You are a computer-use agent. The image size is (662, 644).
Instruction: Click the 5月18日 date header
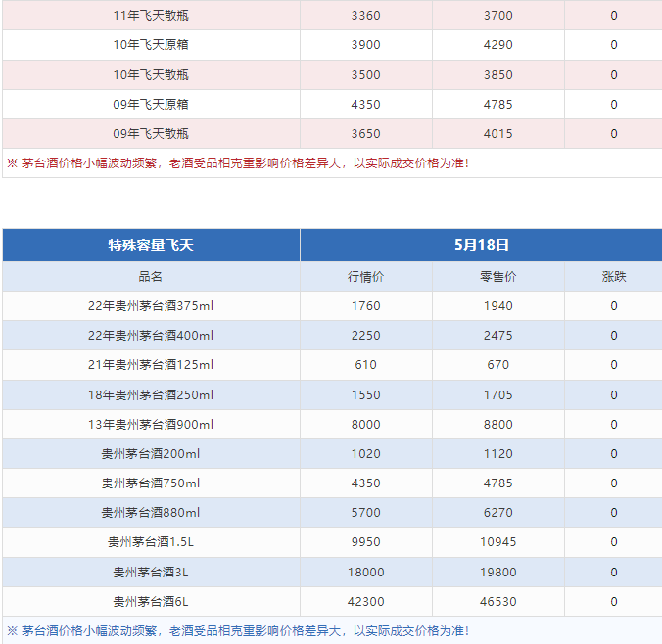pyautogui.click(x=481, y=245)
